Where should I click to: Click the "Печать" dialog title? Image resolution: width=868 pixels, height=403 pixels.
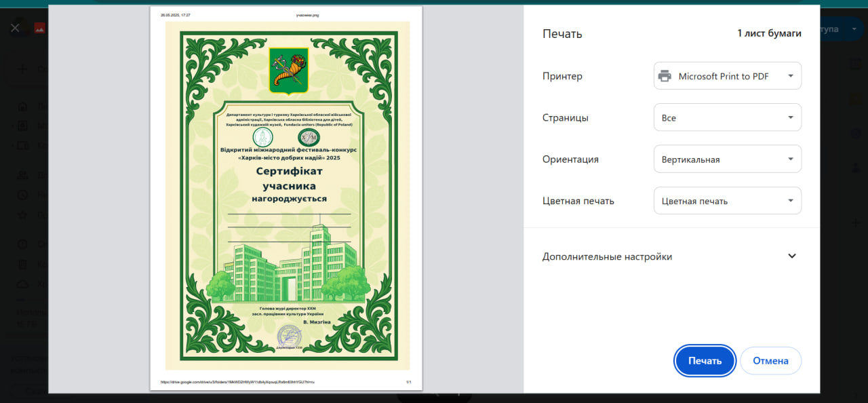[x=562, y=34]
